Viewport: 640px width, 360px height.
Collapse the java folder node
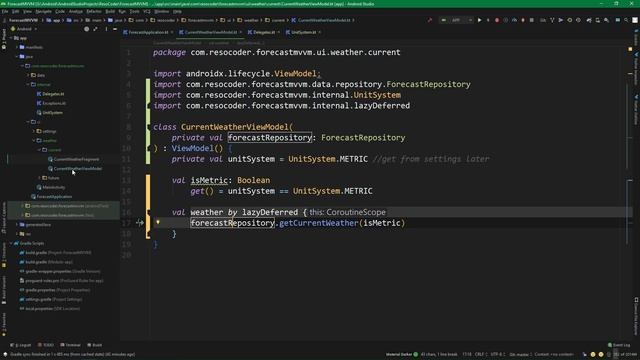click(x=16, y=57)
